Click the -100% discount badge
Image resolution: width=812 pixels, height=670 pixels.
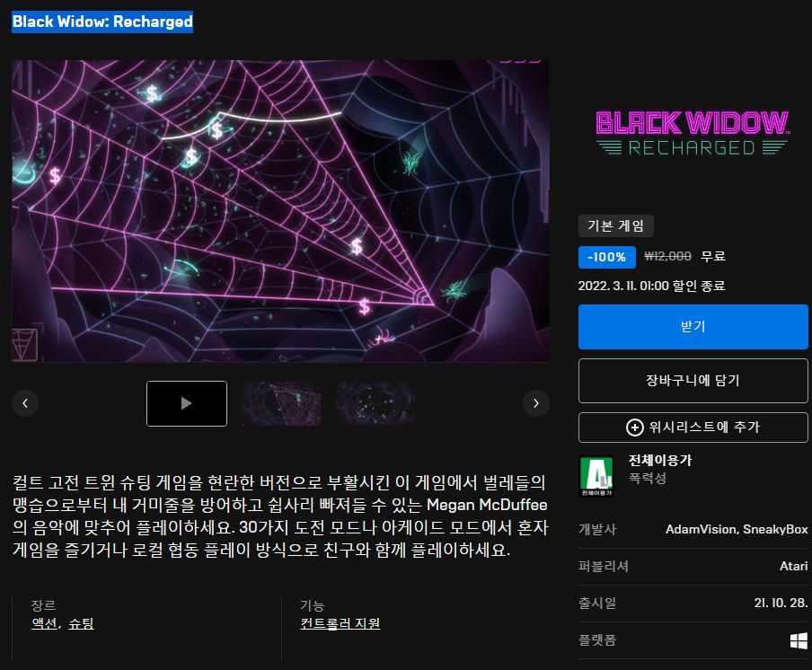[607, 257]
